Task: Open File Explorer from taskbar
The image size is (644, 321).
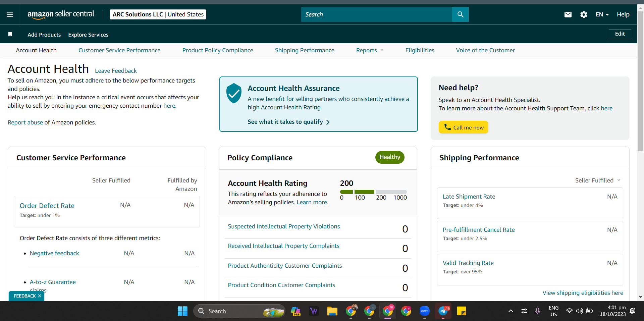Action: [332, 311]
